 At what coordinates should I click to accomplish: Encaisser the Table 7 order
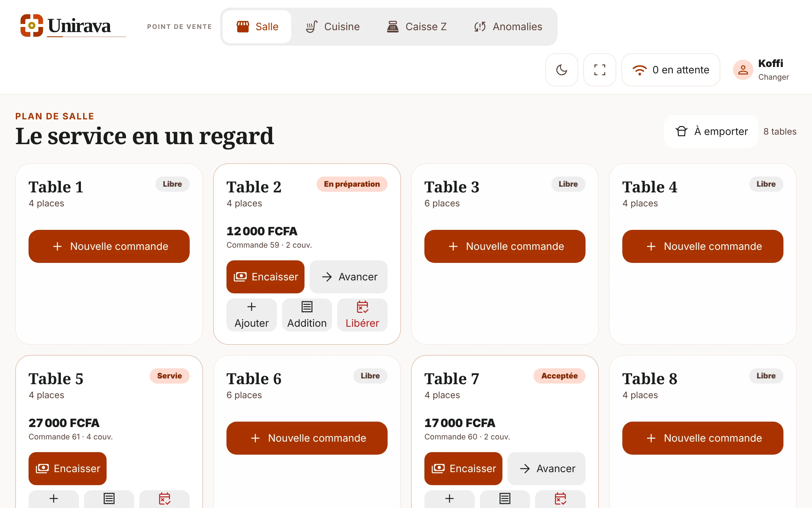pyautogui.click(x=463, y=468)
